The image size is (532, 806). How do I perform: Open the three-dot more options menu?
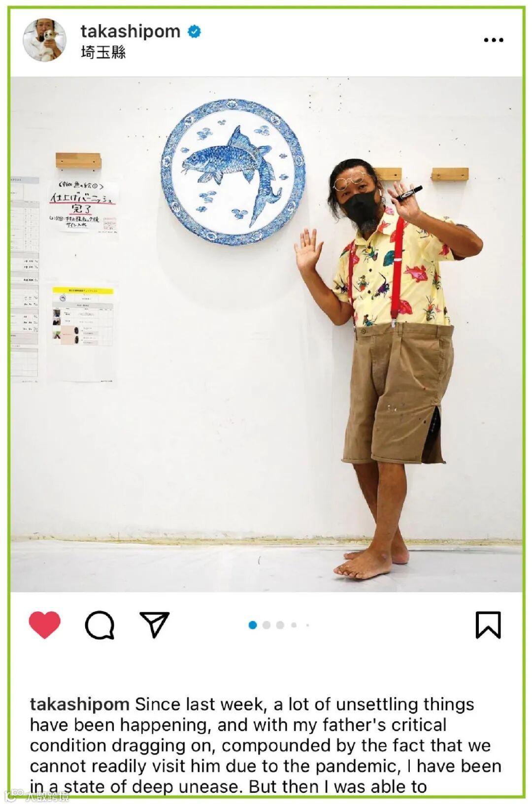(494, 40)
